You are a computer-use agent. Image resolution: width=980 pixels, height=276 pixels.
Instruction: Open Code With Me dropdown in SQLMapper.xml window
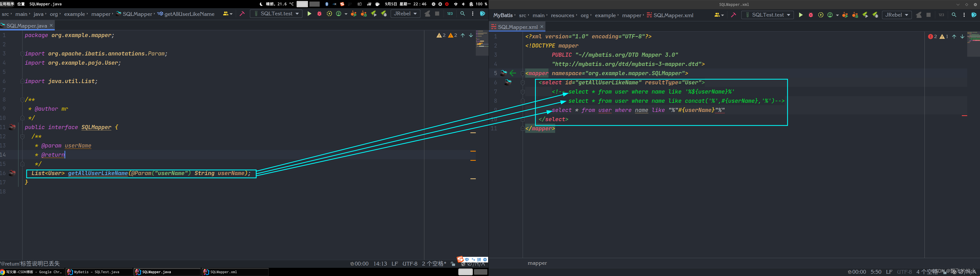719,15
